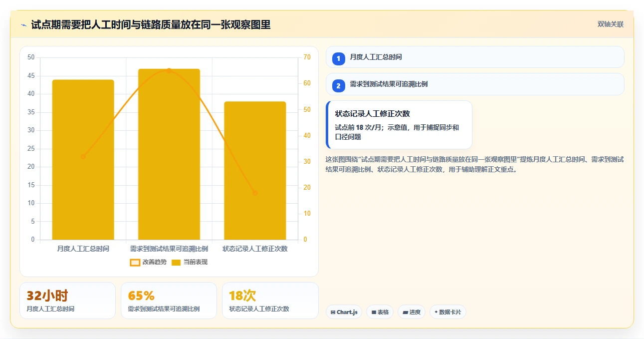The height and width of the screenshot is (339, 644).
Task: Click the right axis value 70
Action: tap(307, 57)
